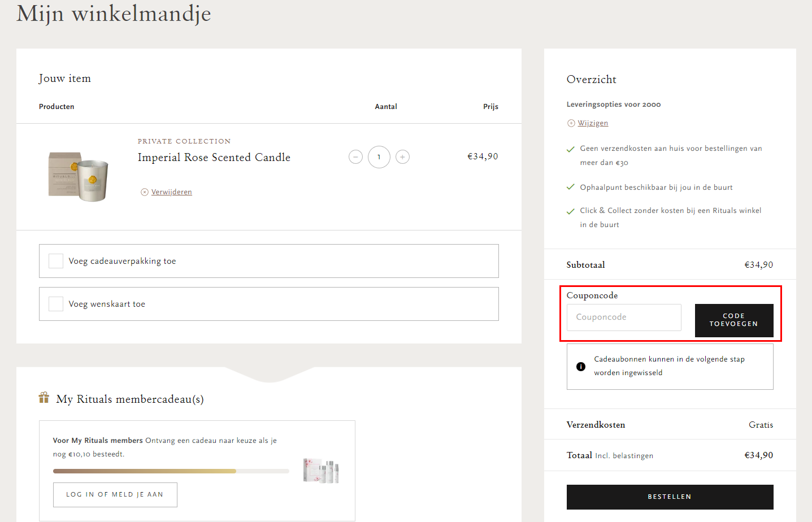
Task: Click the Producten column header
Action: click(x=57, y=107)
